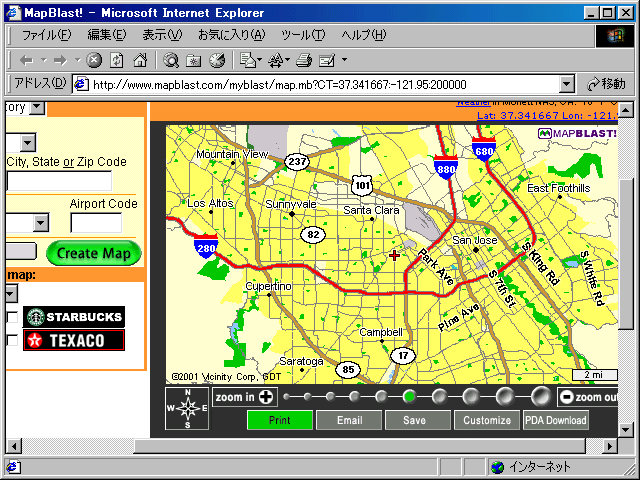Expand the toolbar overflow arrow after Edit icon
640x480 pixels.
[344, 60]
